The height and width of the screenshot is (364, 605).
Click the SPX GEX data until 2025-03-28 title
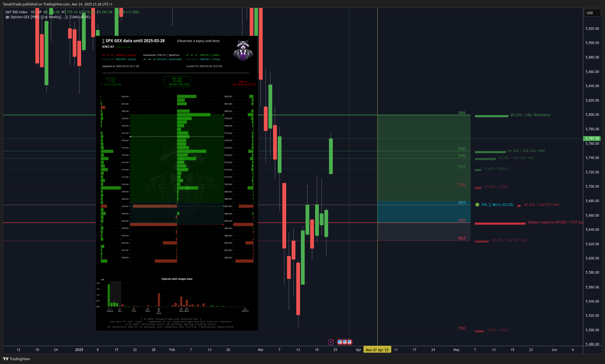133,41
